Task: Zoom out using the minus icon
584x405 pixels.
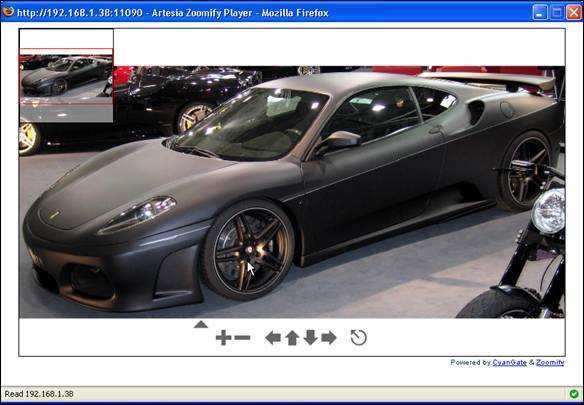Action: coord(242,338)
